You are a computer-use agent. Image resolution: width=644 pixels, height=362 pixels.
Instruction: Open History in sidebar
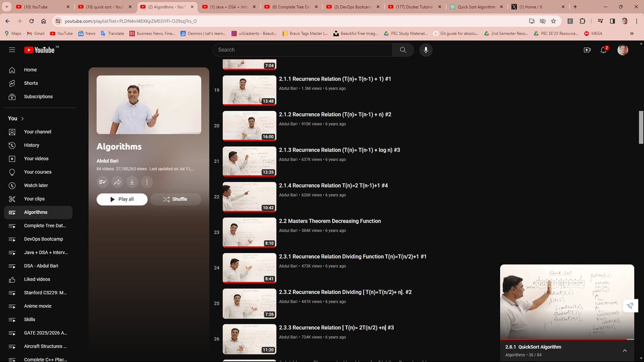(38, 145)
